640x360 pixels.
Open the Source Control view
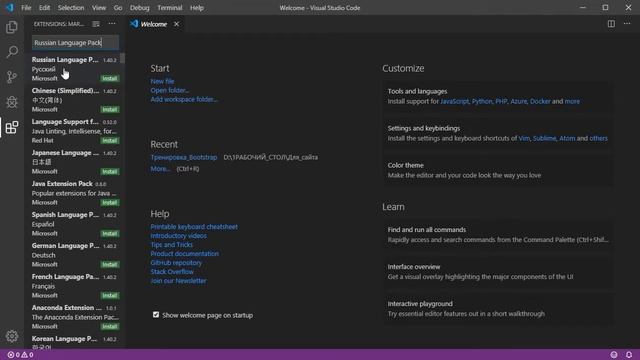12,77
